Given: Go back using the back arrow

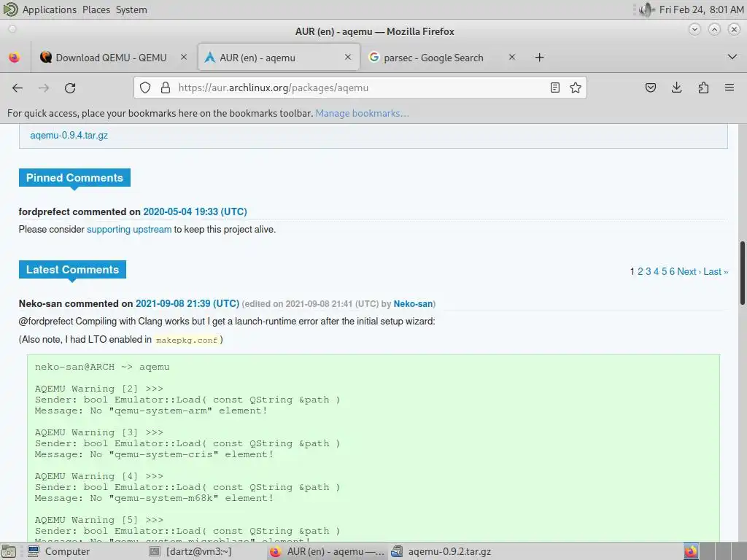Looking at the screenshot, I should pyautogui.click(x=18, y=87).
